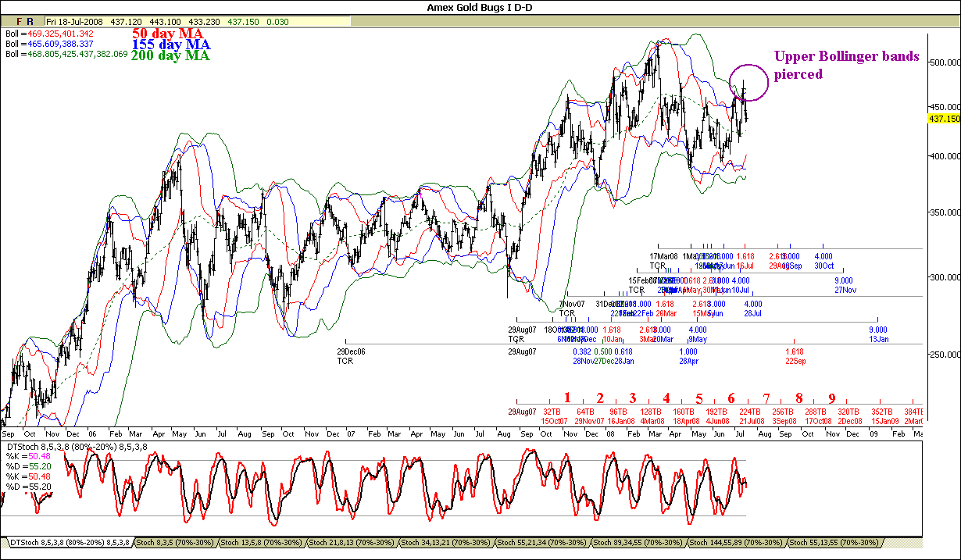The image size is (961, 560).
Task: Click the 32TB cycle marker label
Action: [x=552, y=412]
